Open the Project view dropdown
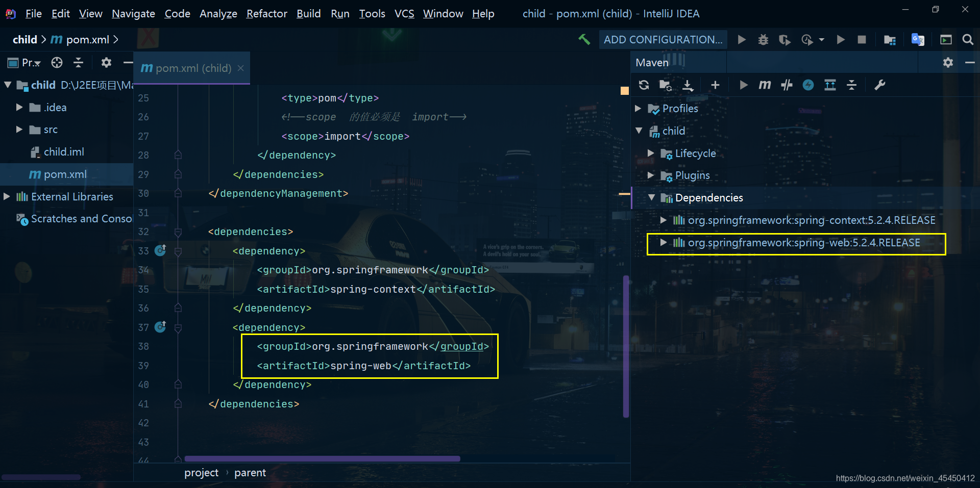The height and width of the screenshot is (488, 980). point(24,63)
